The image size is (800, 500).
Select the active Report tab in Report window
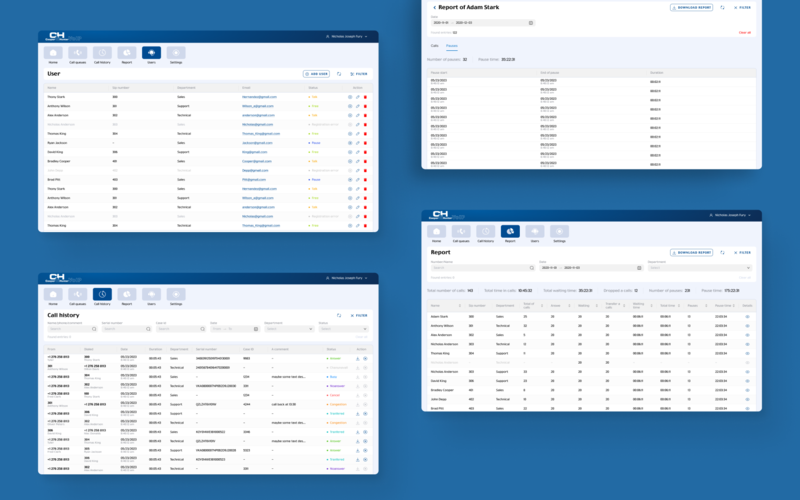[x=510, y=232]
